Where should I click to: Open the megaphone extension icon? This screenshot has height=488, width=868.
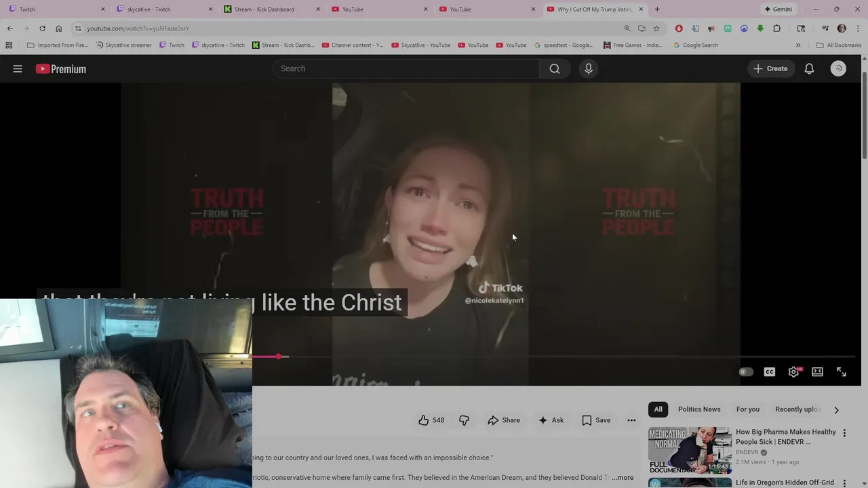(x=711, y=28)
